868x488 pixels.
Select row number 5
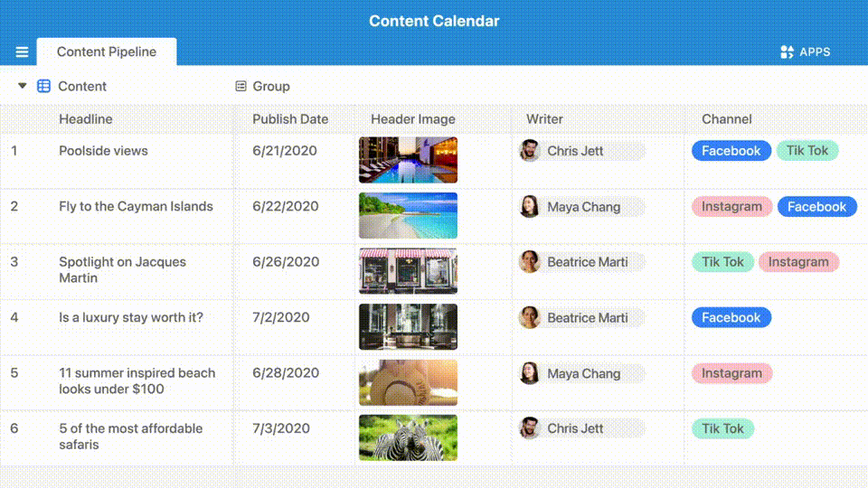[14, 373]
